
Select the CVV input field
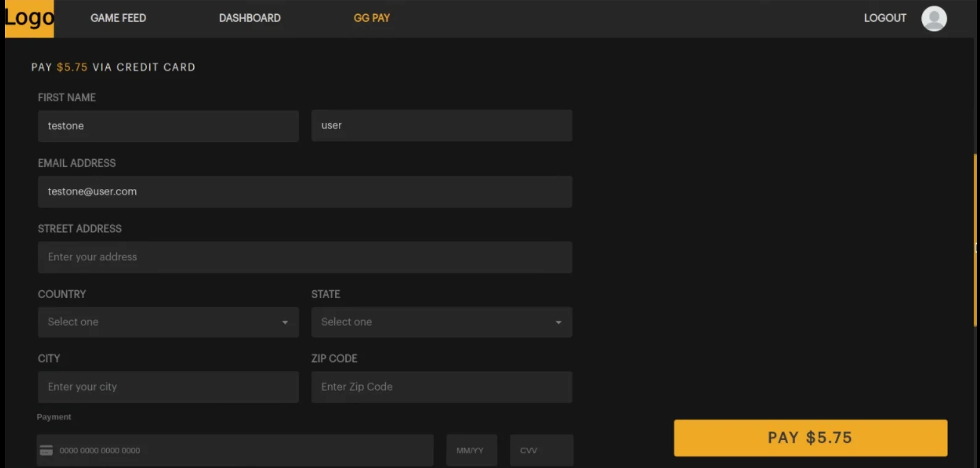click(x=541, y=451)
